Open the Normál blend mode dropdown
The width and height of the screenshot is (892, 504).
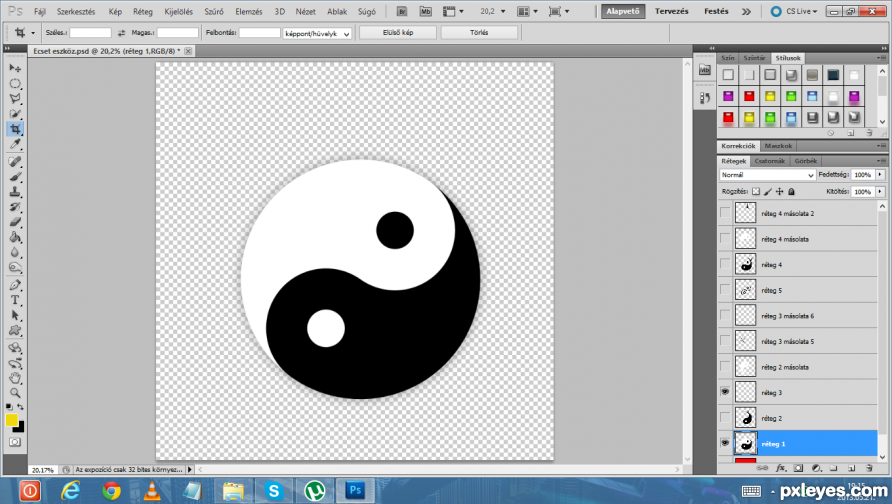click(767, 175)
